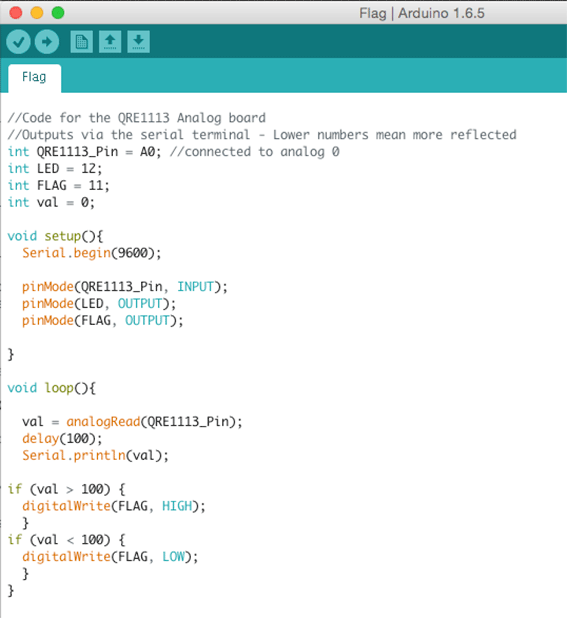Click 'val = analogRead(QRE1113_Pin);' line
The width and height of the screenshot is (567, 618).
132,422
